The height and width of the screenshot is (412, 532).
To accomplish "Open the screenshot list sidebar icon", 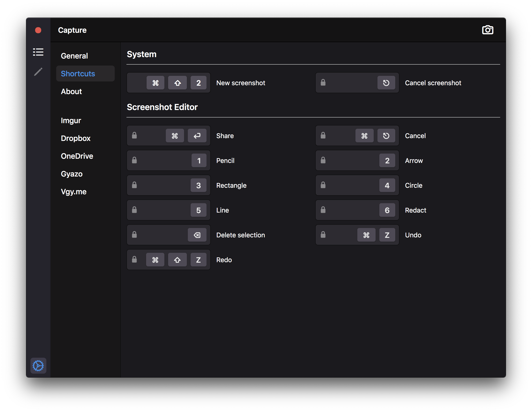I will pyautogui.click(x=38, y=52).
